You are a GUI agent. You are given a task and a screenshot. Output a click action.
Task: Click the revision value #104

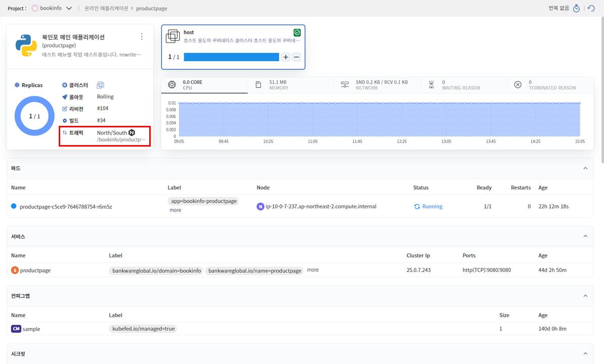[103, 109]
